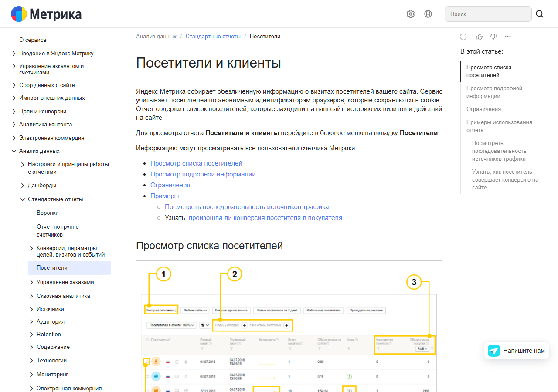Click the thumbs down icon
Image resolution: width=558 pixels, height=392 pixels.
(493, 37)
